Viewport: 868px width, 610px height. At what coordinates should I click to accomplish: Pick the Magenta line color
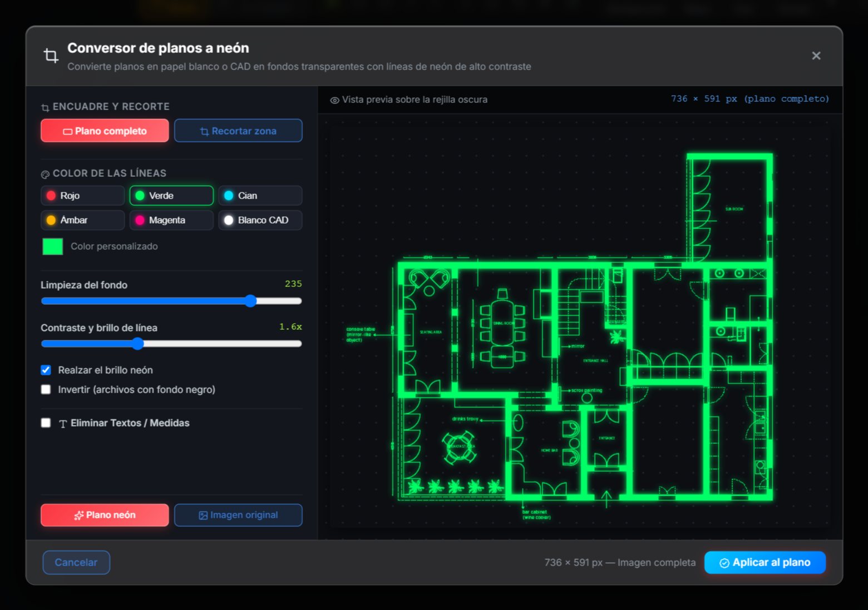coord(171,220)
